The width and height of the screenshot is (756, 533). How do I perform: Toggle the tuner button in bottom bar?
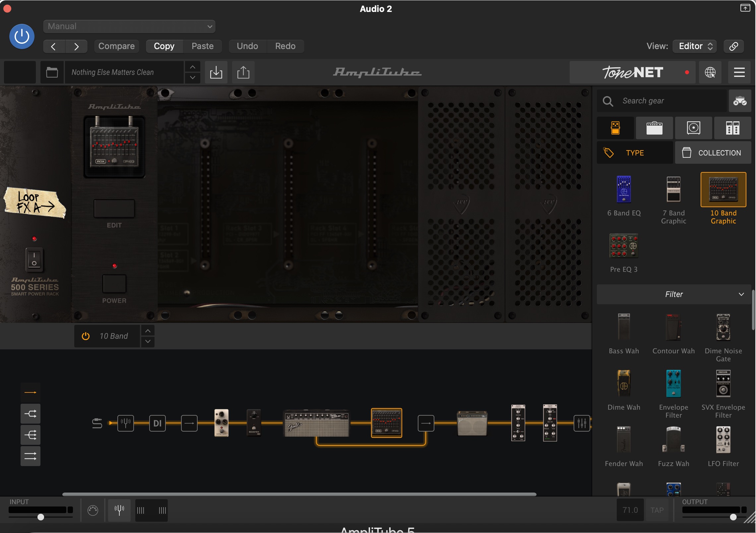click(119, 510)
